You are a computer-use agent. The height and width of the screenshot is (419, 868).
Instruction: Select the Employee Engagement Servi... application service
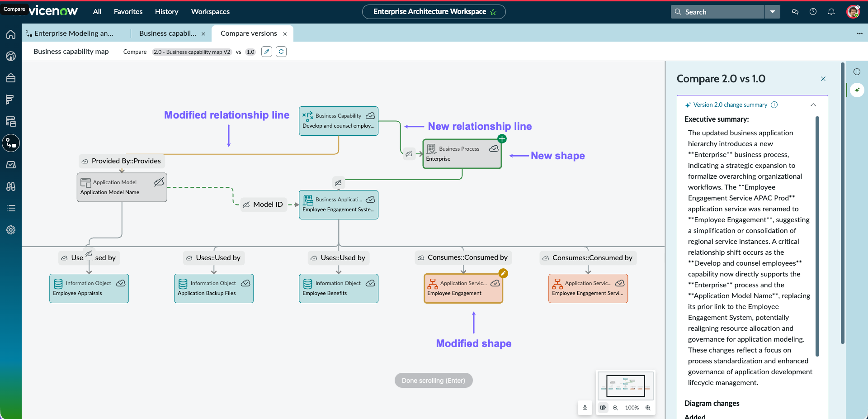click(x=588, y=288)
